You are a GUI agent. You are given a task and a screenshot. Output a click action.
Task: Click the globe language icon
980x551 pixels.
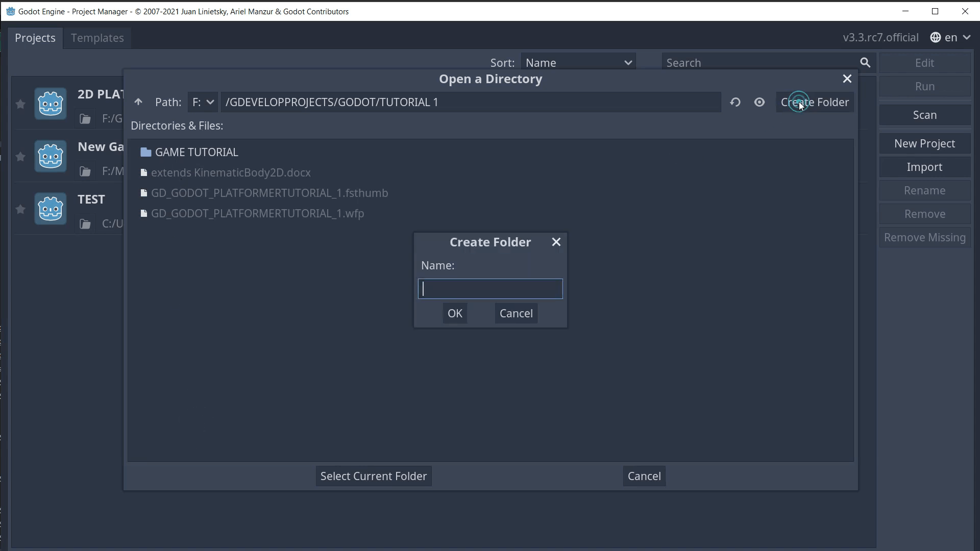click(x=936, y=37)
